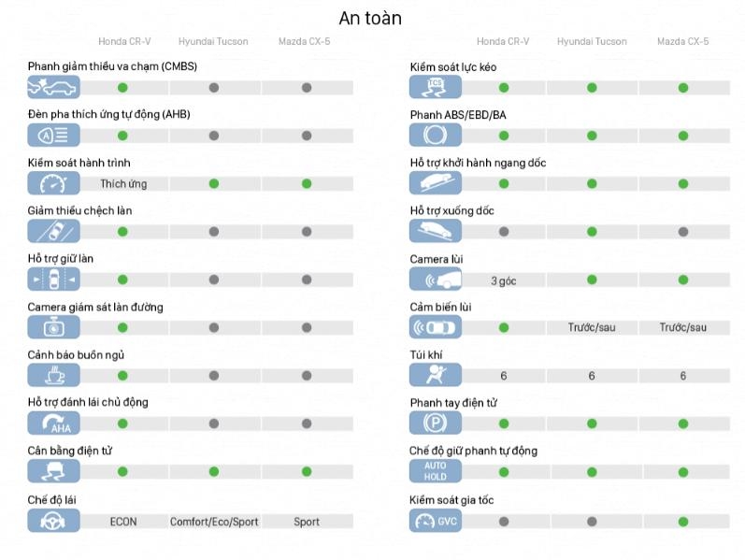
Task: Click the left Hyundai Tucson column header
Action: [214, 41]
